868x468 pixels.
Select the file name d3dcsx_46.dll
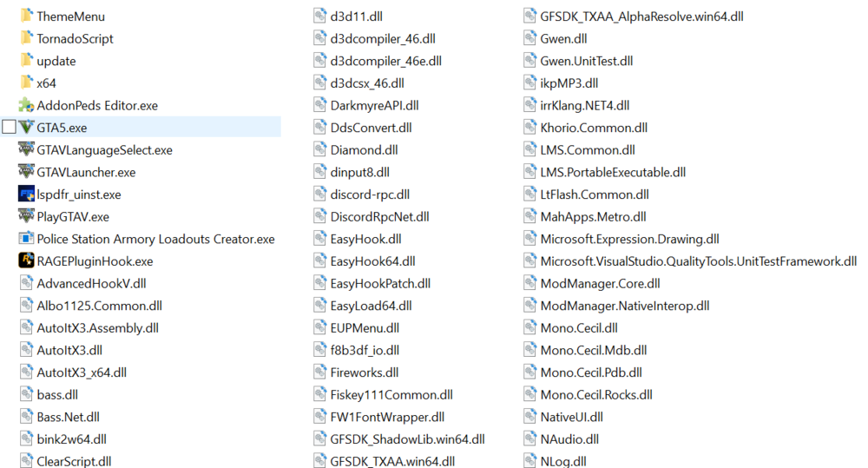(367, 83)
